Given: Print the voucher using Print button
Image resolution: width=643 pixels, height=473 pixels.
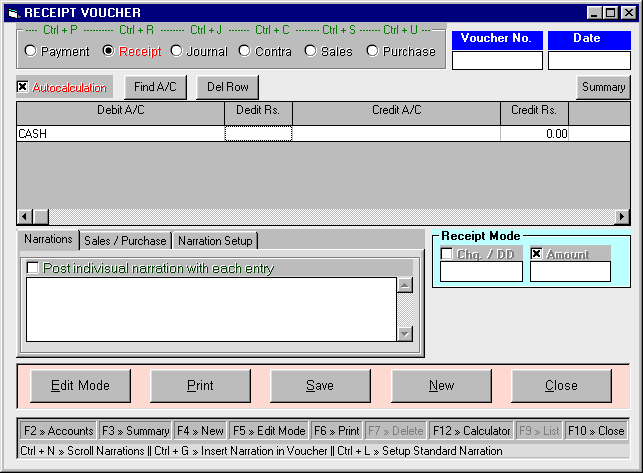Looking at the screenshot, I should [x=200, y=385].
